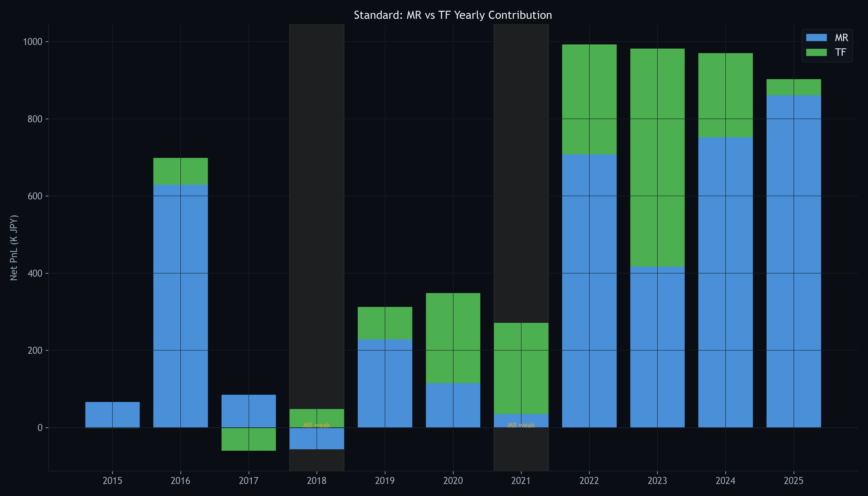Click the 2021 MR weak annotation
The height and width of the screenshot is (496, 868).
point(521,425)
